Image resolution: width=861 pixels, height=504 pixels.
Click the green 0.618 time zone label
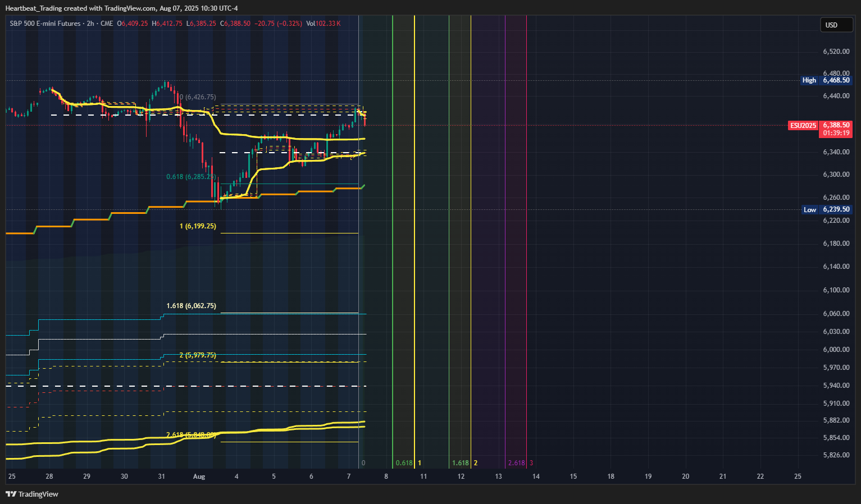pyautogui.click(x=404, y=463)
